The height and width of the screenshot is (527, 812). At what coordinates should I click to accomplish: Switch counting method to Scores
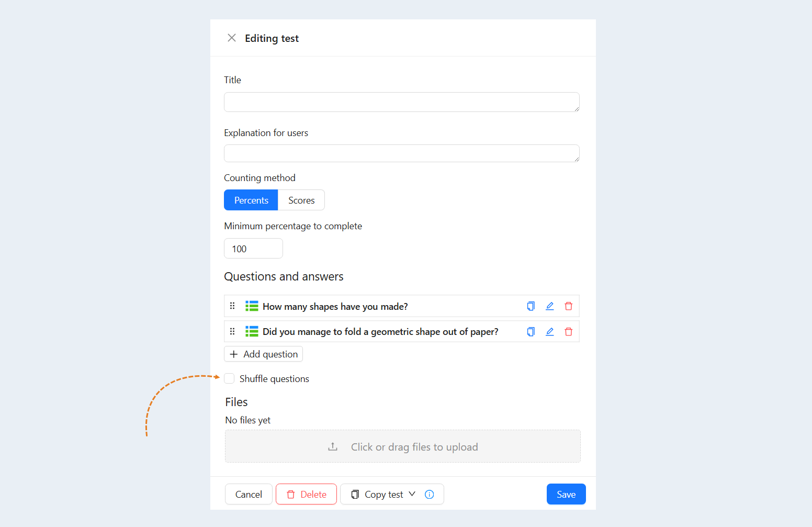pyautogui.click(x=301, y=200)
